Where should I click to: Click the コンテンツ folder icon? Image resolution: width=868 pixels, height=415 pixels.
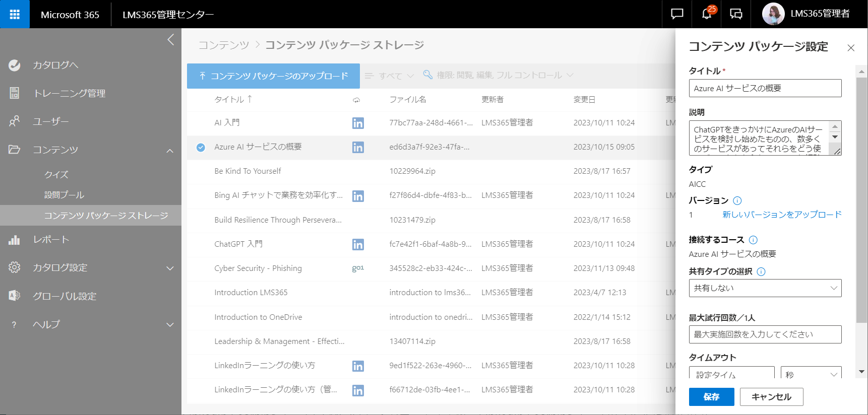click(15, 150)
